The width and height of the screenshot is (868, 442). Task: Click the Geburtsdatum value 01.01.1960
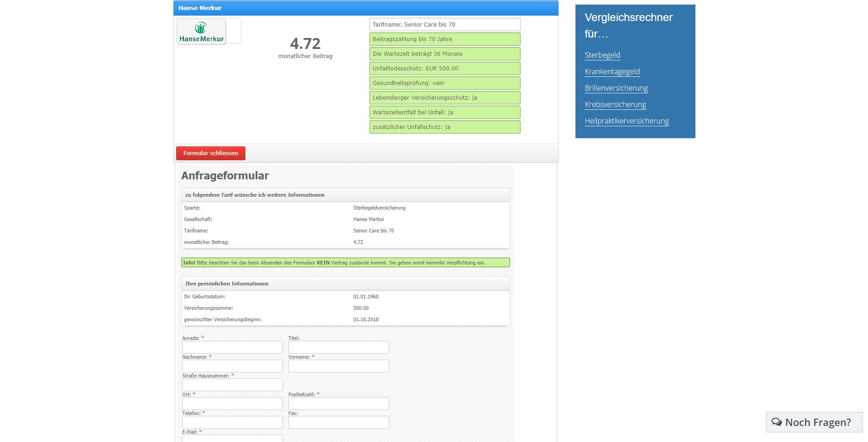(x=366, y=296)
